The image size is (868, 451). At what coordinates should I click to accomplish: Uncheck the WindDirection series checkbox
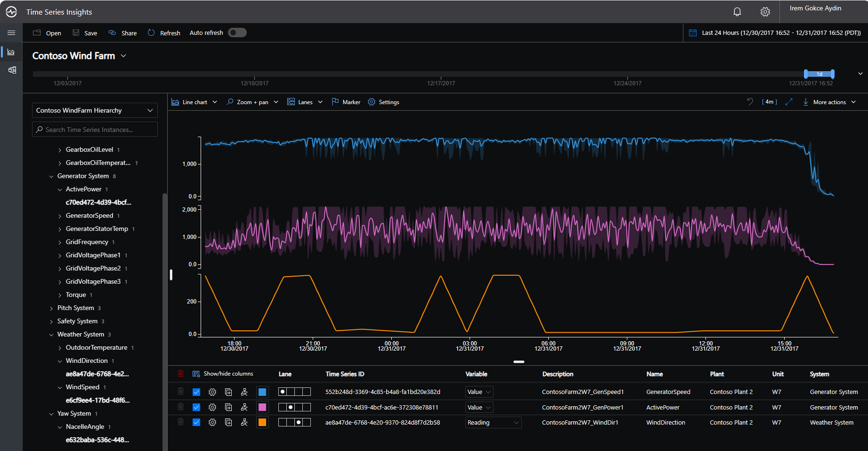(196, 422)
